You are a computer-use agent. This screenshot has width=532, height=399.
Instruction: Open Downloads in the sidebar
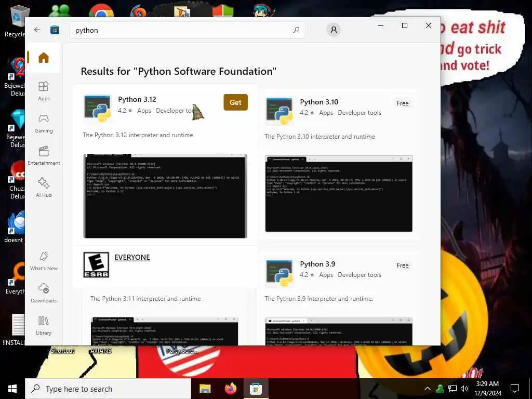44,293
